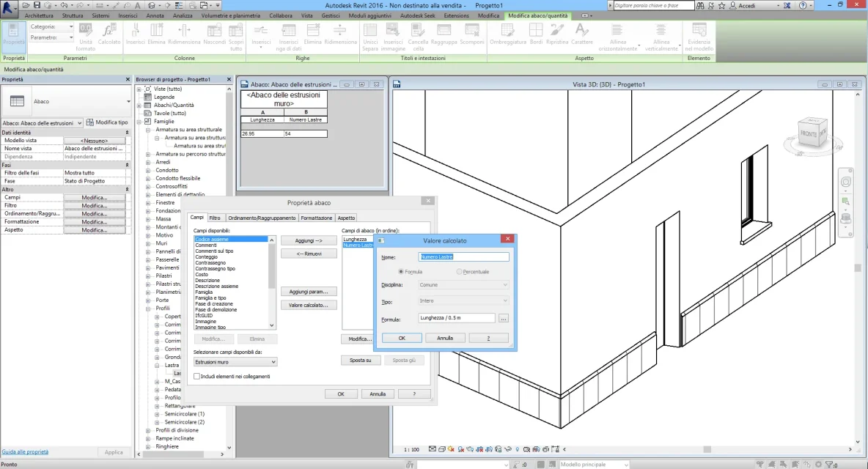Open the Estrusioni muro dropdown
Viewport: 868px width, 469px height.
[x=235, y=362]
